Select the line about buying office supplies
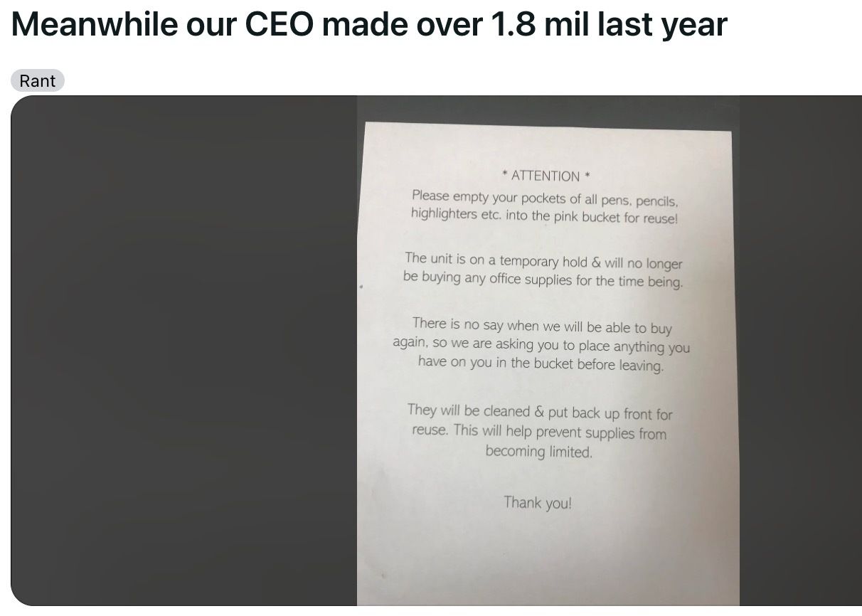The image size is (862, 616). point(543,279)
